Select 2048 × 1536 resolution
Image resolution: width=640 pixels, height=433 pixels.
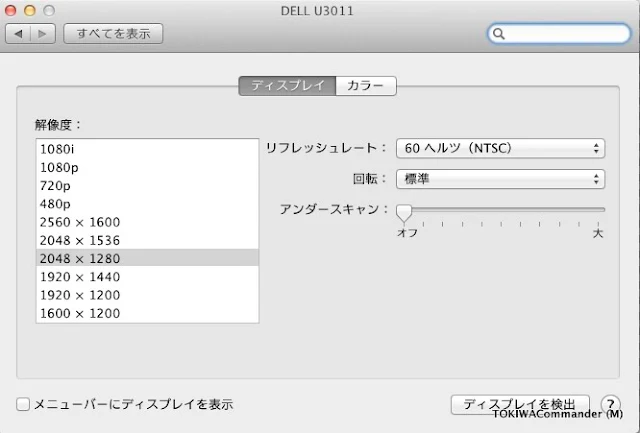pyautogui.click(x=147, y=241)
